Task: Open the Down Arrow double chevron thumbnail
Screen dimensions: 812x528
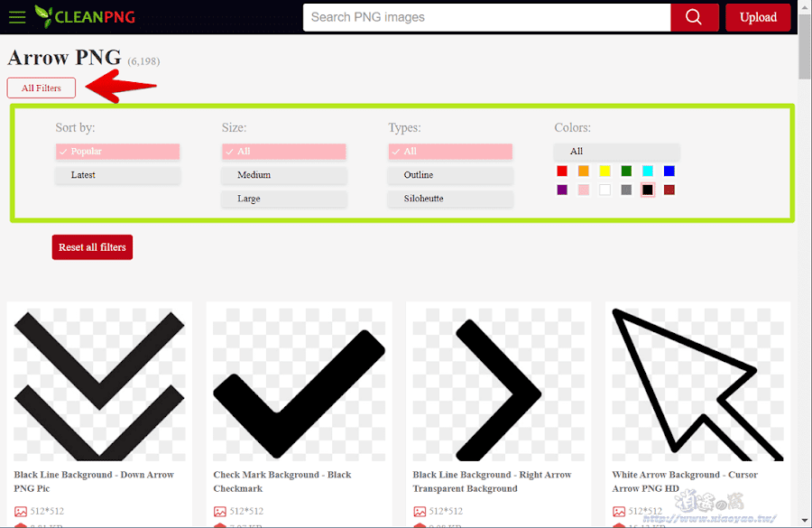Action: click(x=99, y=384)
